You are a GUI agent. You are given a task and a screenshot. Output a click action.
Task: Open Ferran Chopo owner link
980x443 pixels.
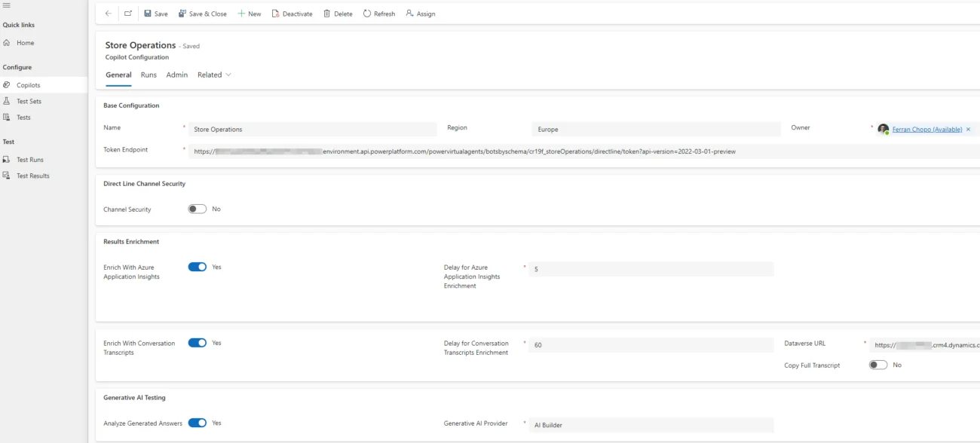[x=927, y=130]
